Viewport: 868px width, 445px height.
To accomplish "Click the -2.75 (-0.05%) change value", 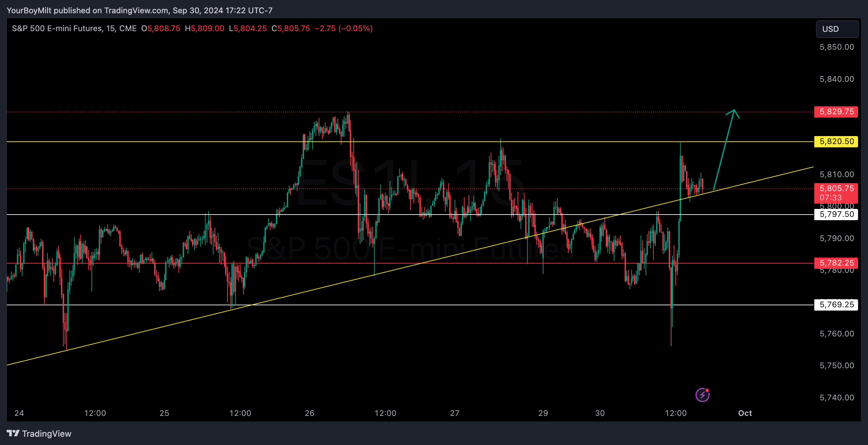I will pyautogui.click(x=343, y=28).
